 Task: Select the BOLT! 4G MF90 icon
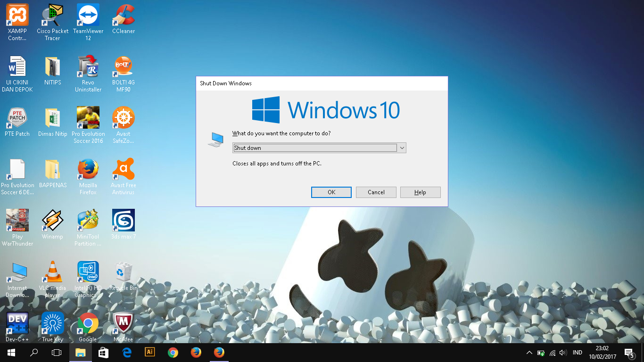point(124,74)
